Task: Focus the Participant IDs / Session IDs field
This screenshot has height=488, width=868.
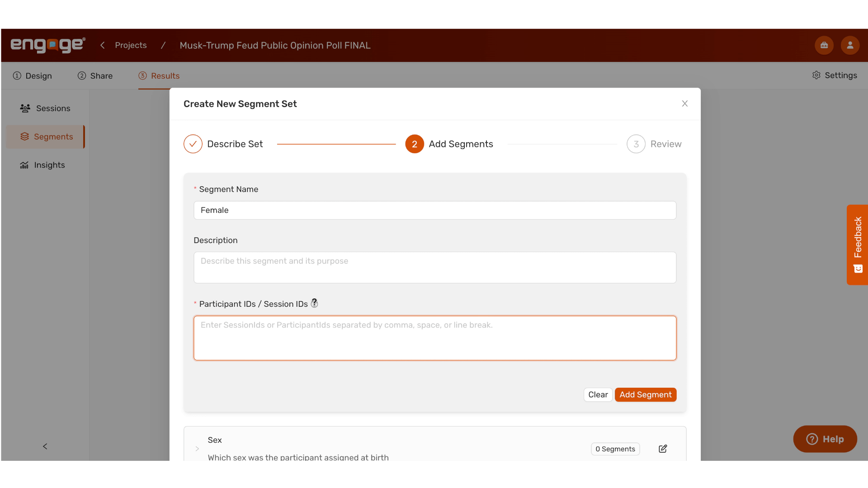Action: 435,338
